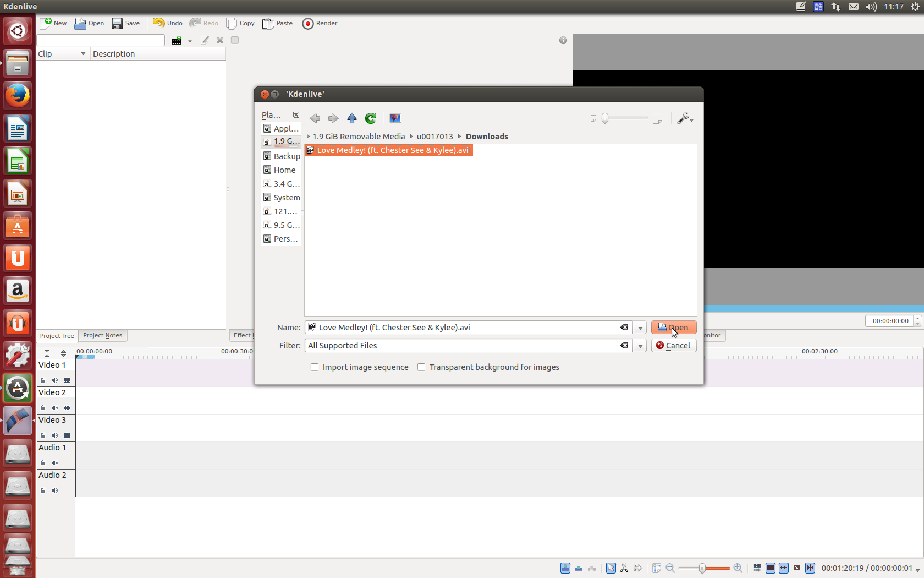Mute audio on Video 1 track
This screenshot has width=924, height=578.
point(55,380)
